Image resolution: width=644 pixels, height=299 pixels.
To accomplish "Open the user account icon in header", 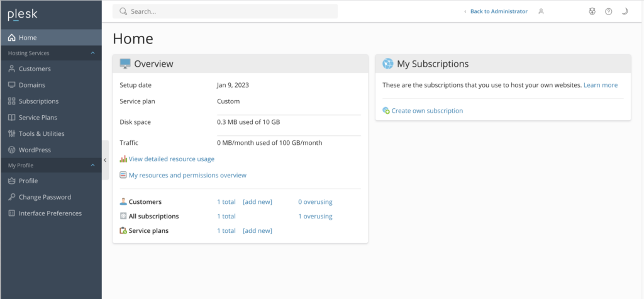I will 541,11.
